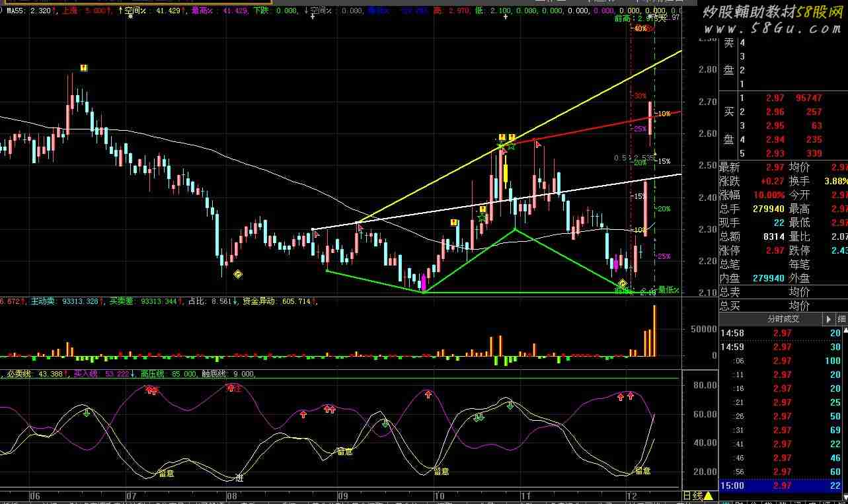The height and width of the screenshot is (504, 848).
Task: Click the 留意 label near the September trough
Action: (x=344, y=452)
